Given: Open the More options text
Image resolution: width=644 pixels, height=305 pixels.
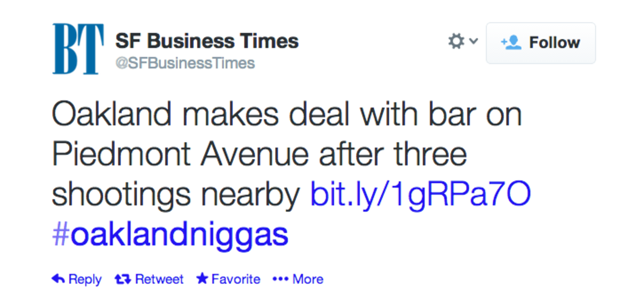Looking at the screenshot, I should tap(308, 279).
